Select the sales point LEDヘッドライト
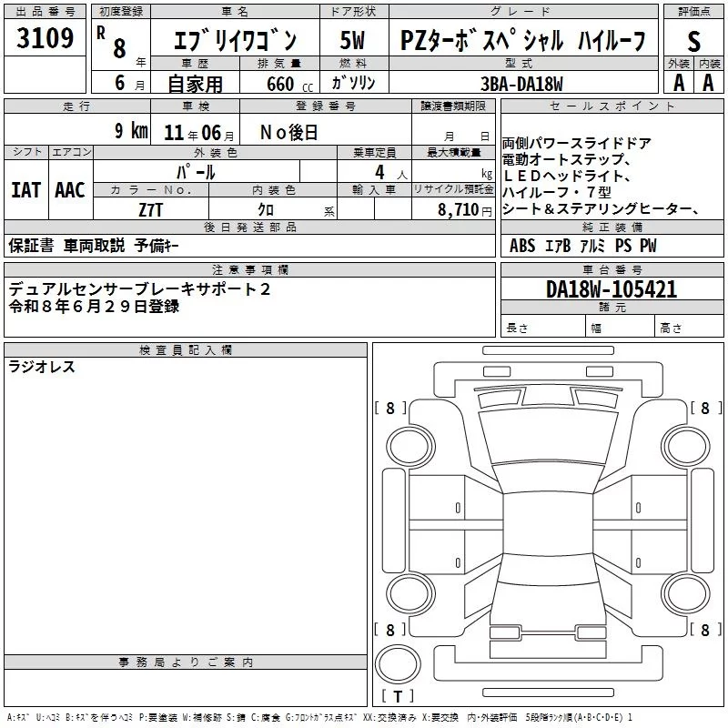This screenshot has height=728, width=728. pos(566,176)
